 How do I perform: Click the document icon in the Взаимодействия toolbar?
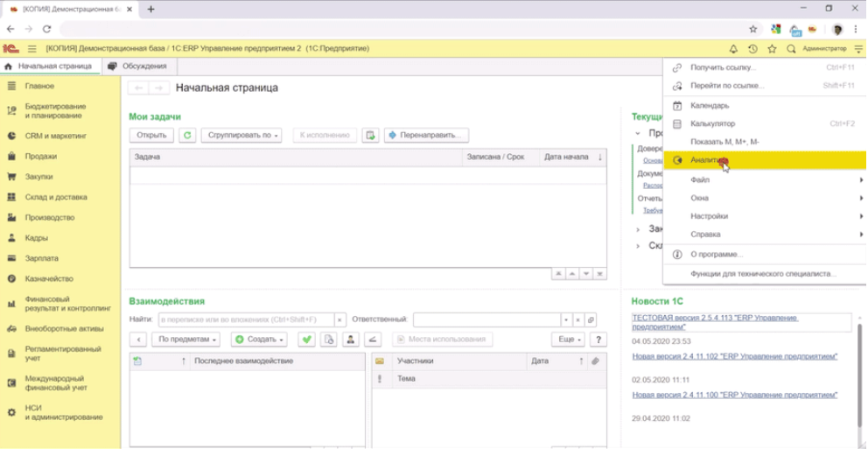coord(328,340)
